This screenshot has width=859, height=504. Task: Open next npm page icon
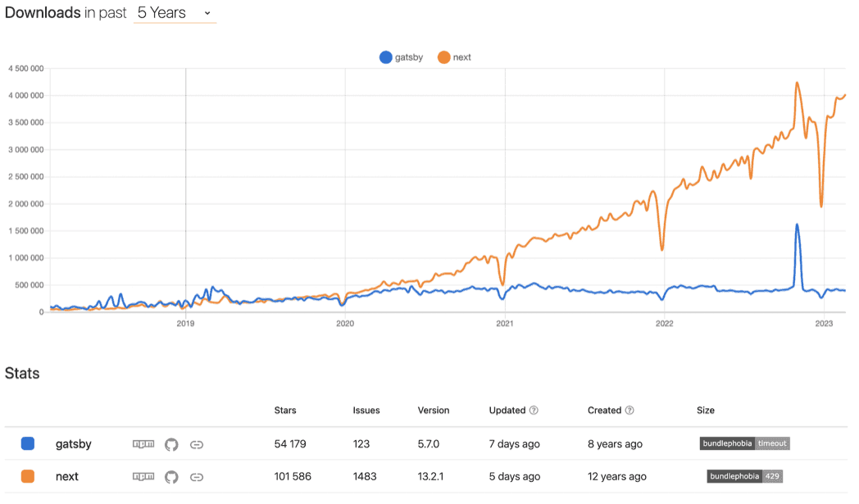143,477
